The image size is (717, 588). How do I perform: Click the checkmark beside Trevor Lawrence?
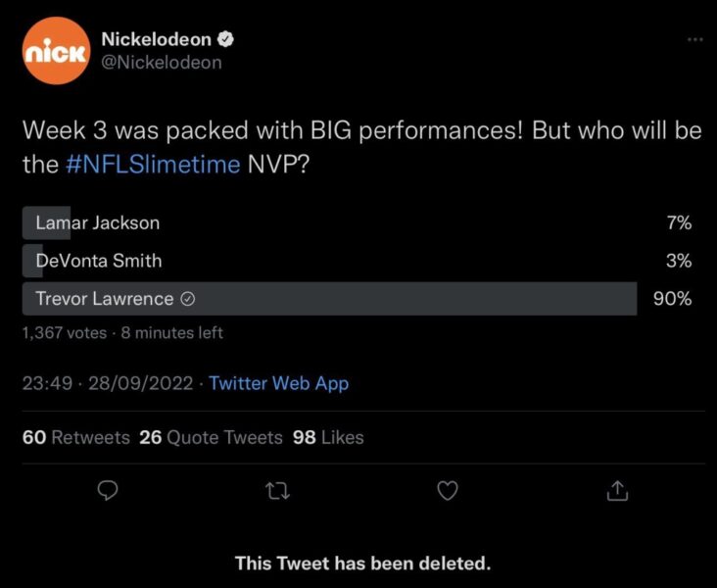coord(188,300)
